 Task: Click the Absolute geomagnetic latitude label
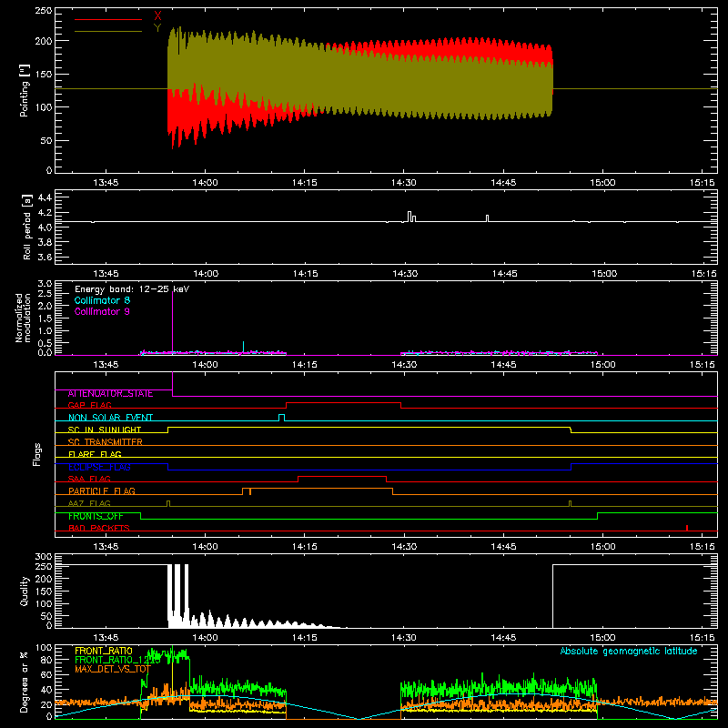click(x=629, y=651)
